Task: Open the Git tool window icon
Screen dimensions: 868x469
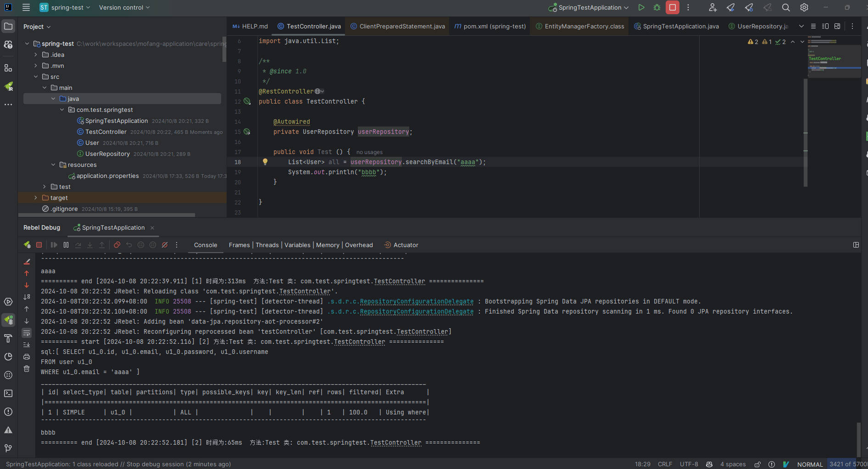Action: tap(8, 448)
